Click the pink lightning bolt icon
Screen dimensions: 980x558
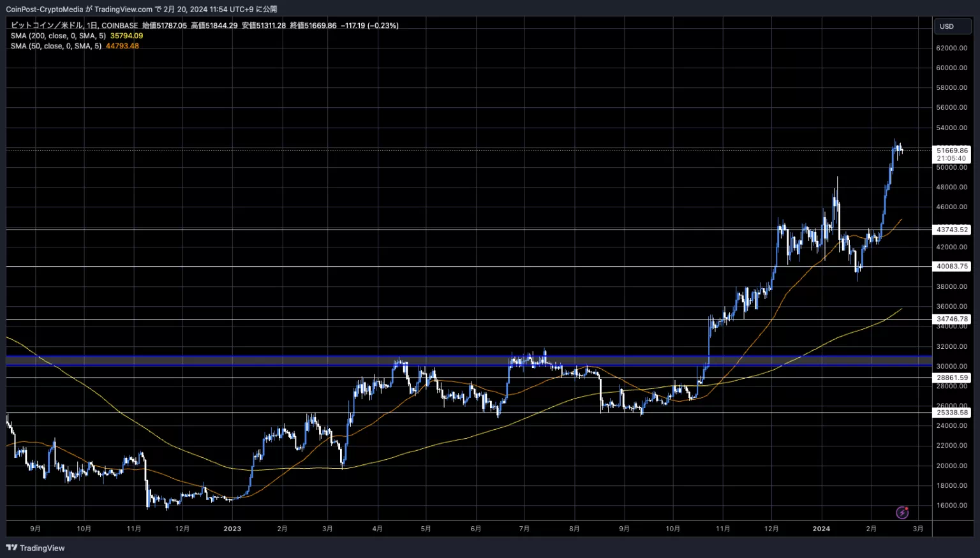[902, 512]
